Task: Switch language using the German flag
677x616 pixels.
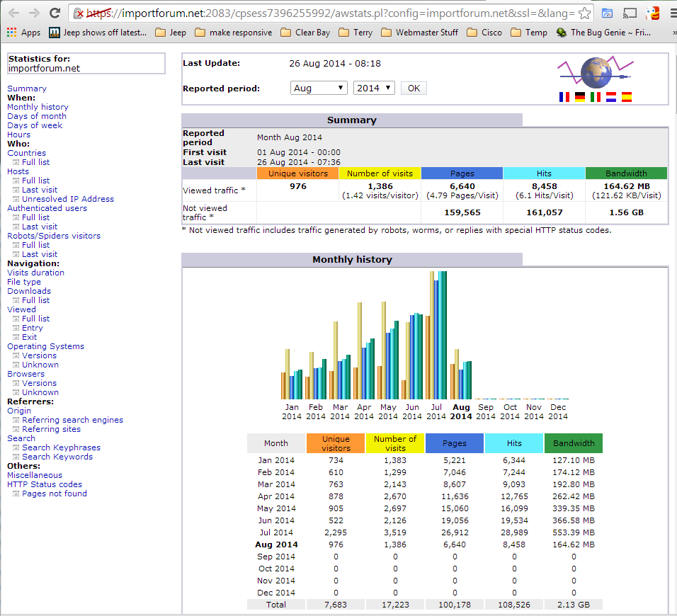Action: pos(580,97)
